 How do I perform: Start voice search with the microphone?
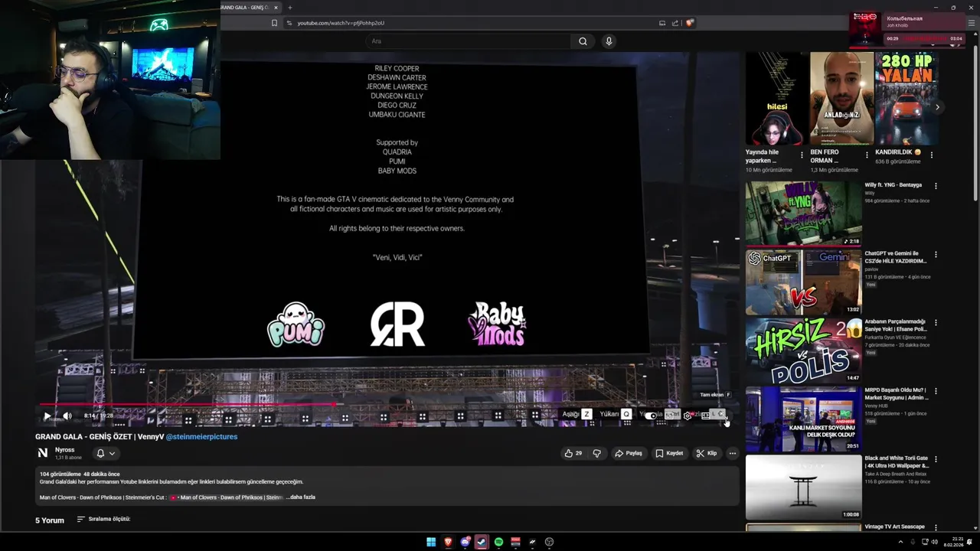609,41
